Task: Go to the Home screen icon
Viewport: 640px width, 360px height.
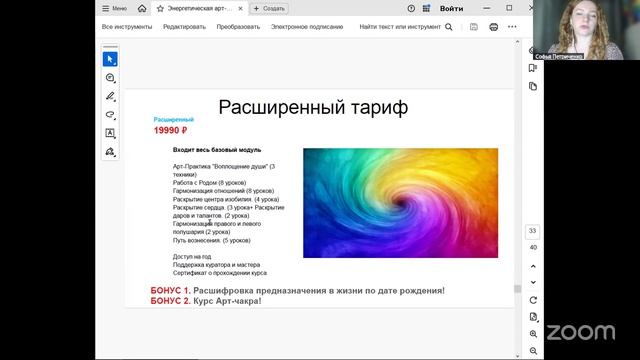Action: 142,8
